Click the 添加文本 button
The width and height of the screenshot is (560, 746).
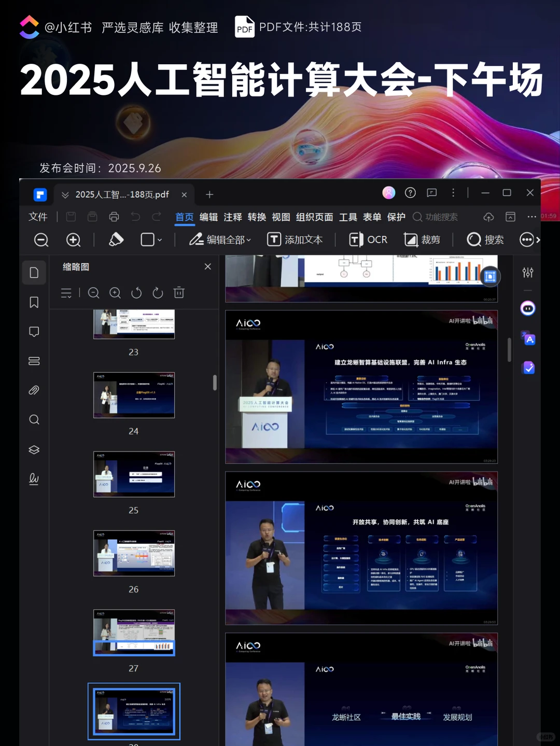click(295, 240)
